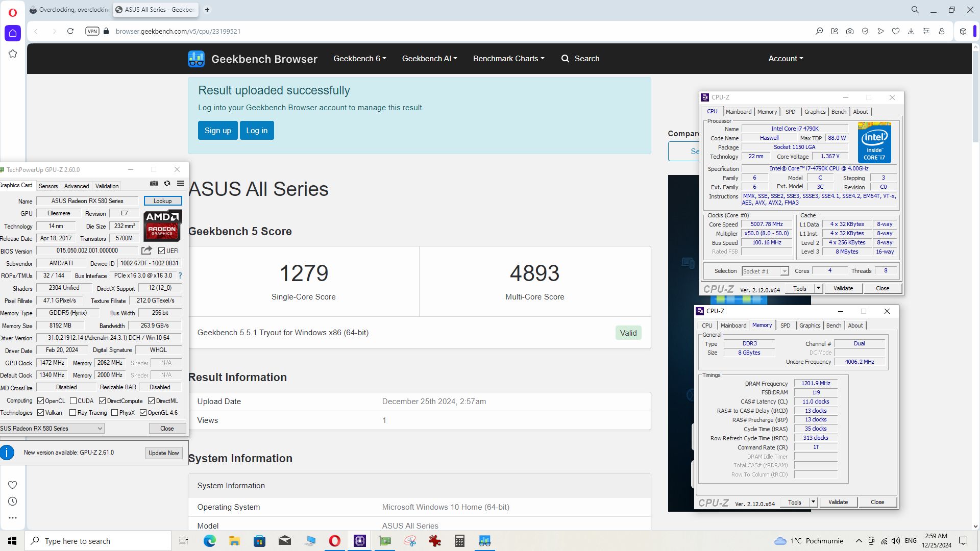Open a new browser tab with plus icon

207,10
